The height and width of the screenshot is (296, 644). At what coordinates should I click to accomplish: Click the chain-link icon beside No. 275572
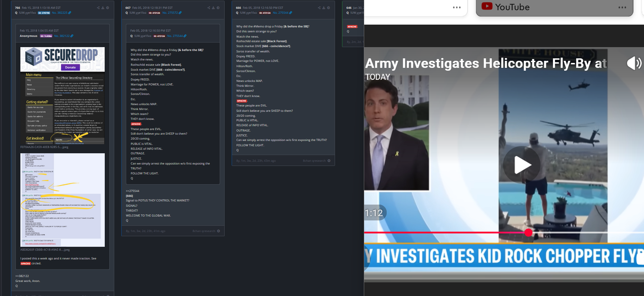(x=180, y=13)
